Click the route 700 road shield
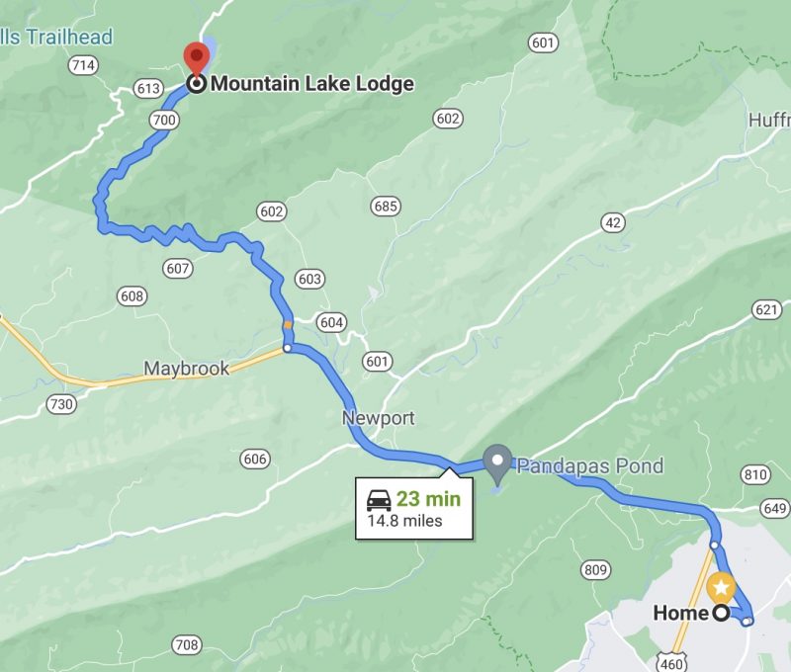The image size is (791, 672). [164, 120]
